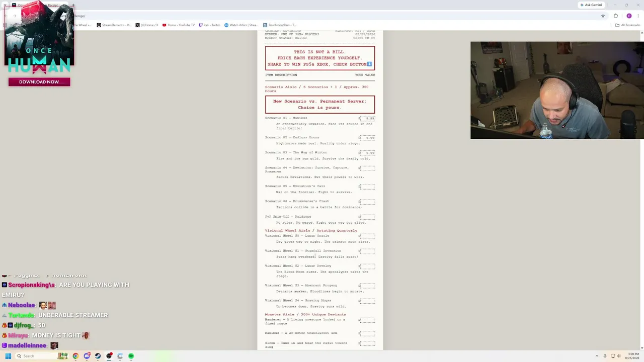Open the Home / X bookmark

(147, 25)
